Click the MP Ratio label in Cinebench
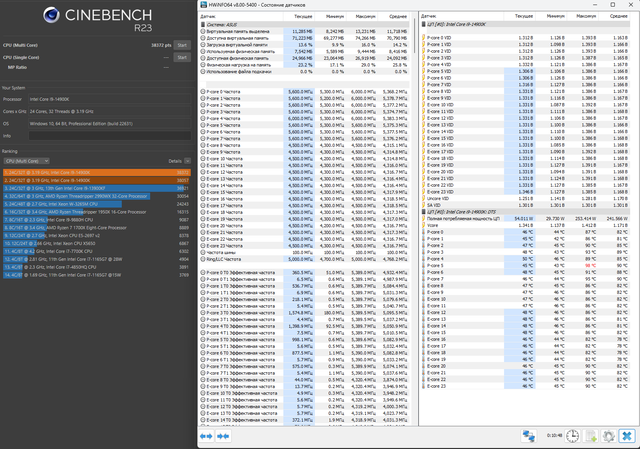 (x=17, y=67)
